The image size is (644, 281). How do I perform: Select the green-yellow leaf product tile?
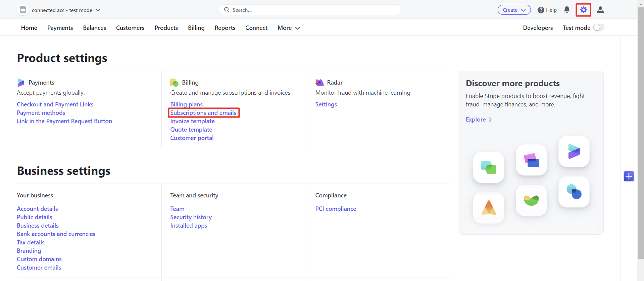531,200
